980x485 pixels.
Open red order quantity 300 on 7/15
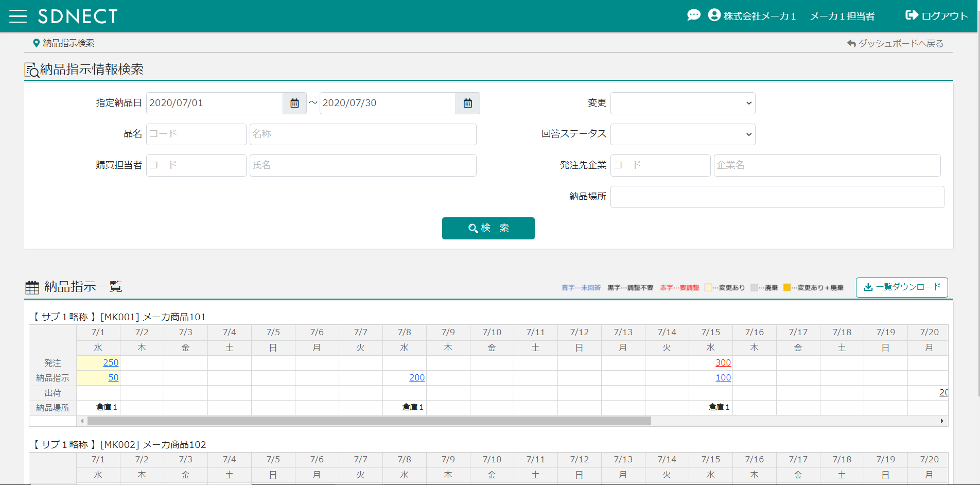[723, 362]
